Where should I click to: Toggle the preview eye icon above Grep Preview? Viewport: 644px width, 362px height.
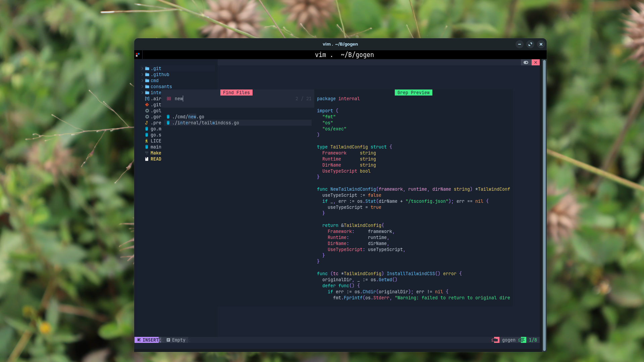pyautogui.click(x=526, y=62)
